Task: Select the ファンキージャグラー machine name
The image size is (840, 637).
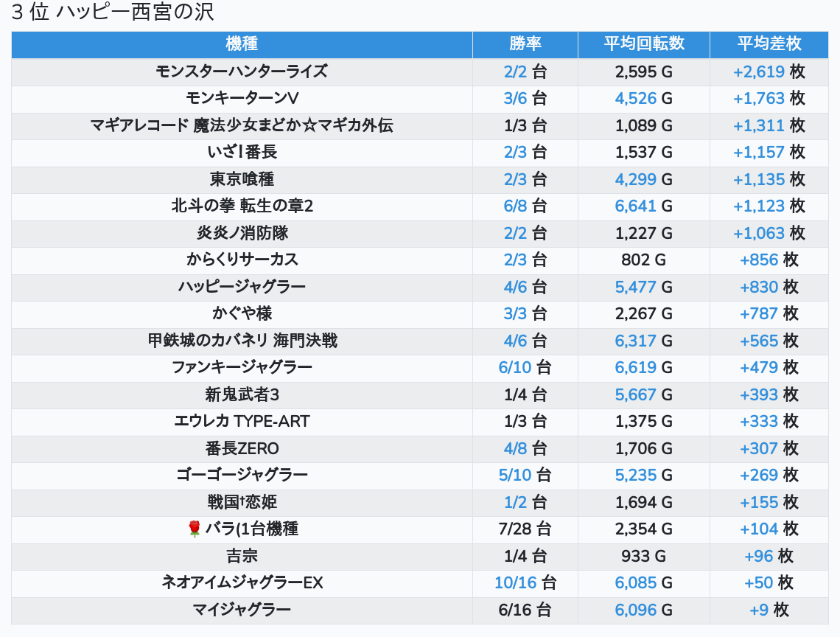Action: (x=242, y=367)
